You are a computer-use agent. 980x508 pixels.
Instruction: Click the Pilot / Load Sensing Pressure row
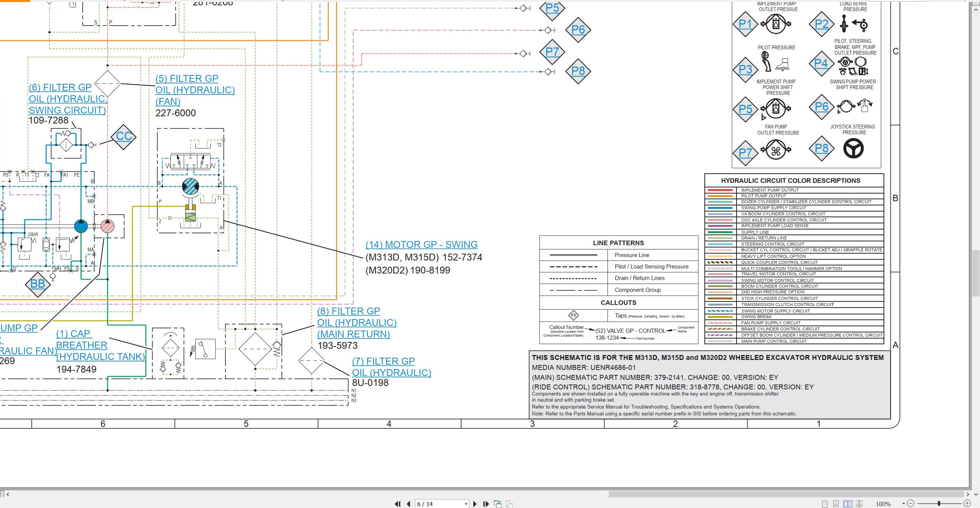(x=619, y=267)
